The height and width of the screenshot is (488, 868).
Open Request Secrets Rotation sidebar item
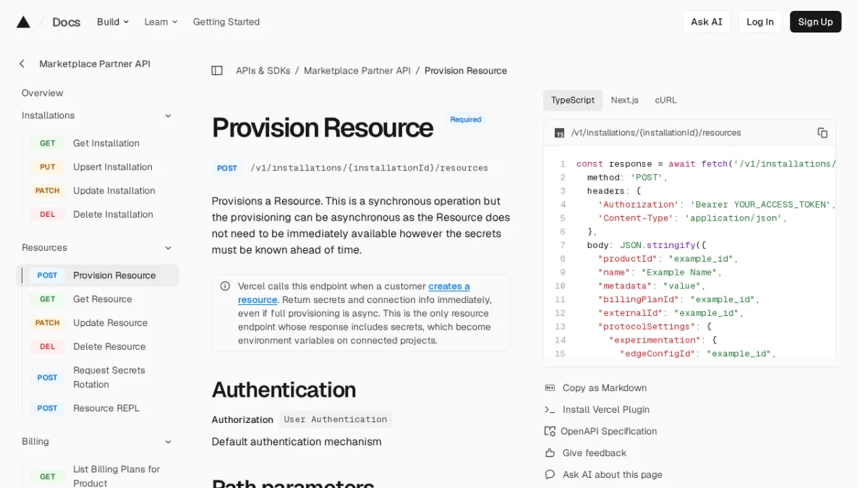[x=97, y=377]
